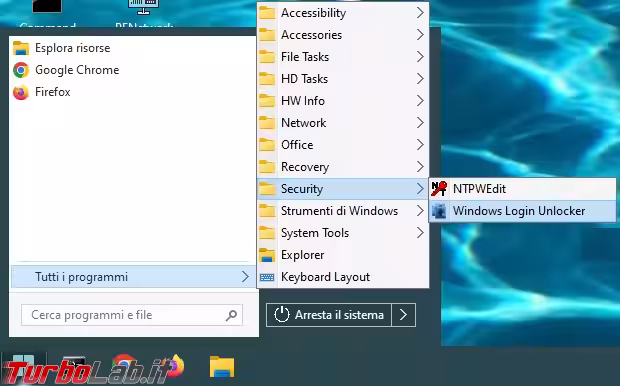Click the Network folder icon
The width and height of the screenshot is (620, 386).
[x=267, y=123]
